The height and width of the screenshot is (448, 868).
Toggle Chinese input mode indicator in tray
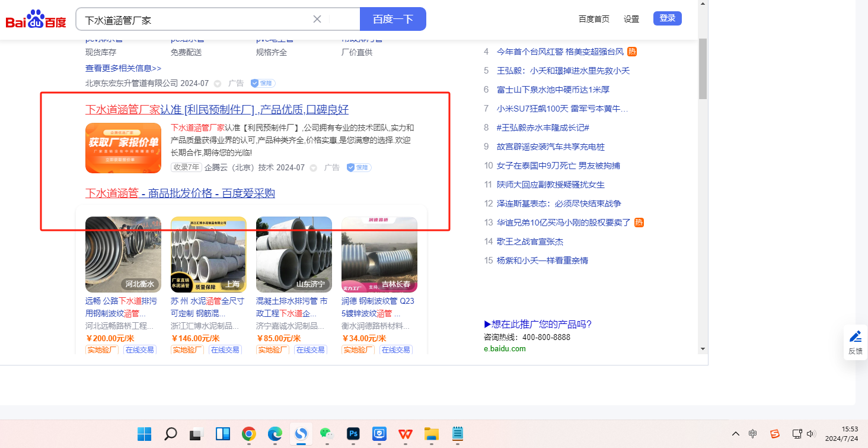click(x=752, y=434)
